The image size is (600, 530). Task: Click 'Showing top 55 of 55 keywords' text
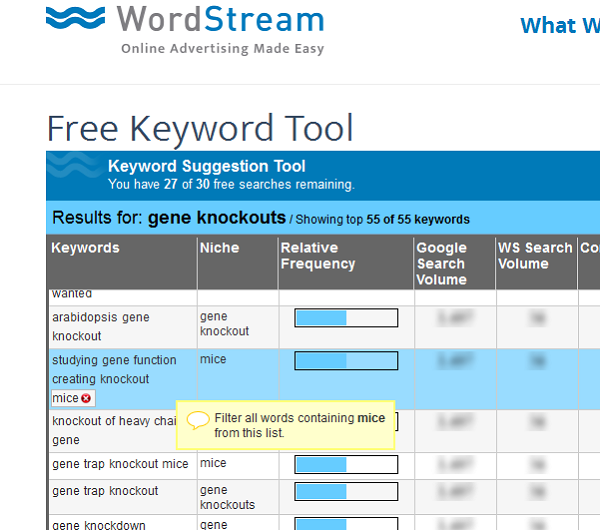pyautogui.click(x=382, y=220)
